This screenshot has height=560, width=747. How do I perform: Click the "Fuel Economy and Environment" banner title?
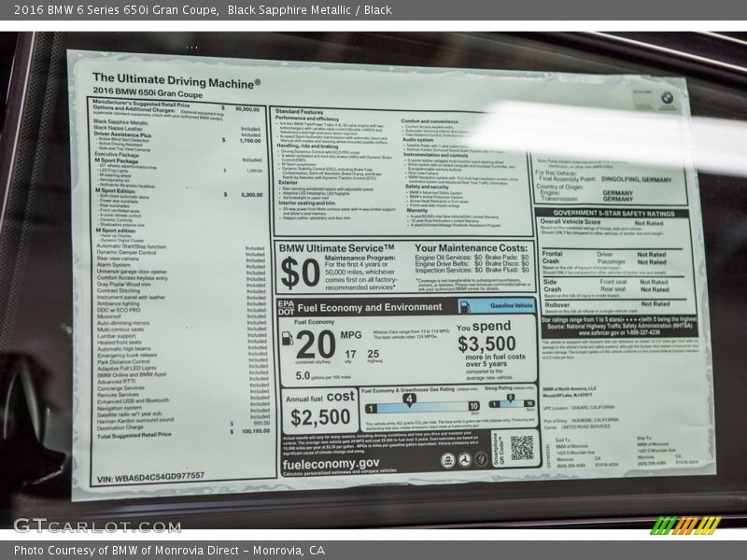click(370, 308)
